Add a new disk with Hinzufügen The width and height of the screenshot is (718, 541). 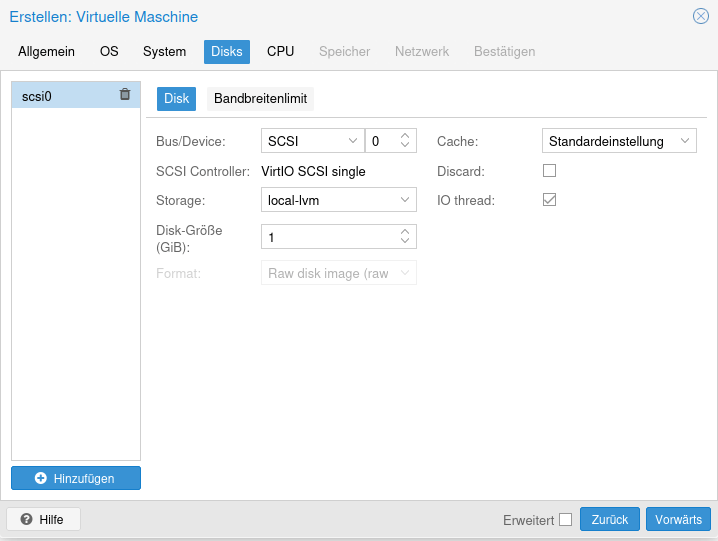(x=76, y=479)
